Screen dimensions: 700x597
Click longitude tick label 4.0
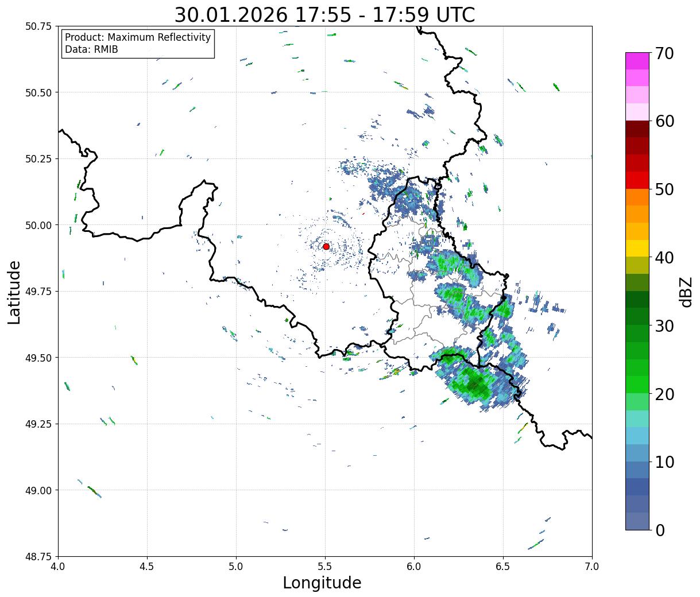click(58, 567)
